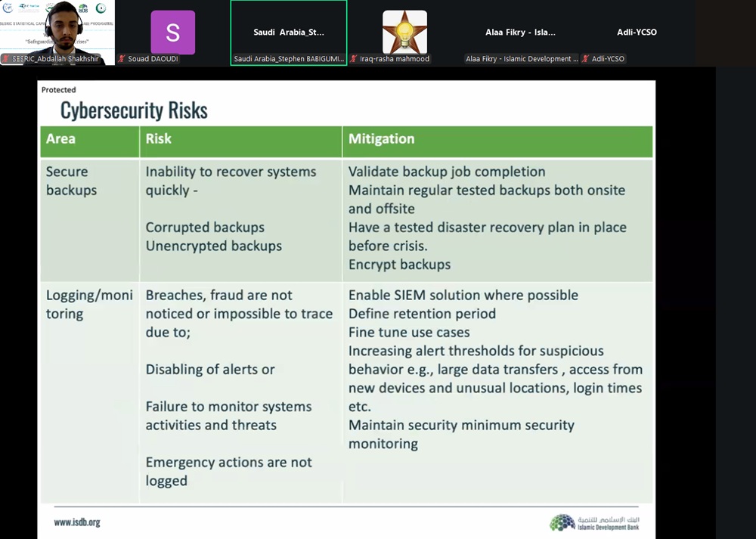
Task: Click the "Cybersecurity Risks" slide title
Action: tap(134, 110)
